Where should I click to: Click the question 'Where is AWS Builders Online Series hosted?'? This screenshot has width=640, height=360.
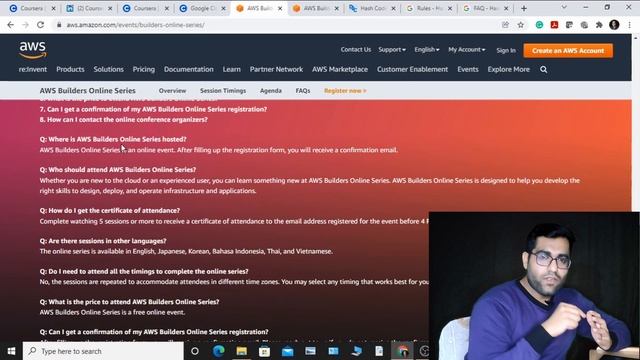click(x=113, y=139)
